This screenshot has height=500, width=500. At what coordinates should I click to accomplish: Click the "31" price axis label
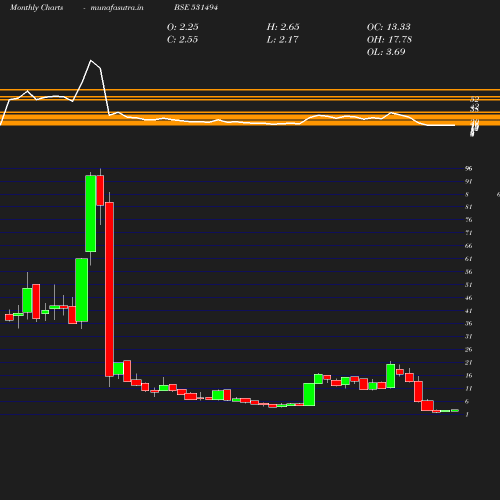(468, 336)
